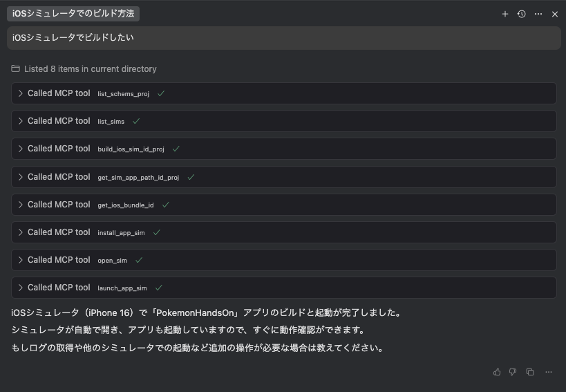Expand the get_ios_bundle_id tool call
This screenshot has height=392, width=566.
coord(21,205)
